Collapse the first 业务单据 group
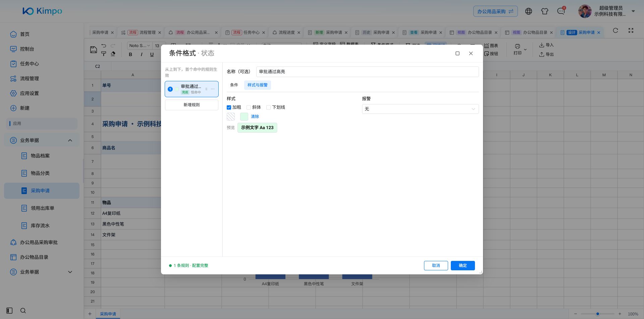 [70, 140]
